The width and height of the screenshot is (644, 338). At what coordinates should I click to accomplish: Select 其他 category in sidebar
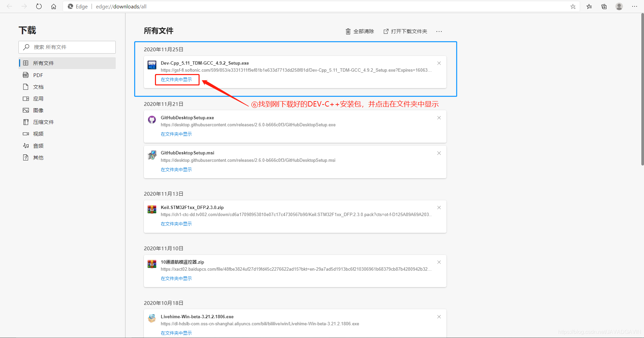67,157
